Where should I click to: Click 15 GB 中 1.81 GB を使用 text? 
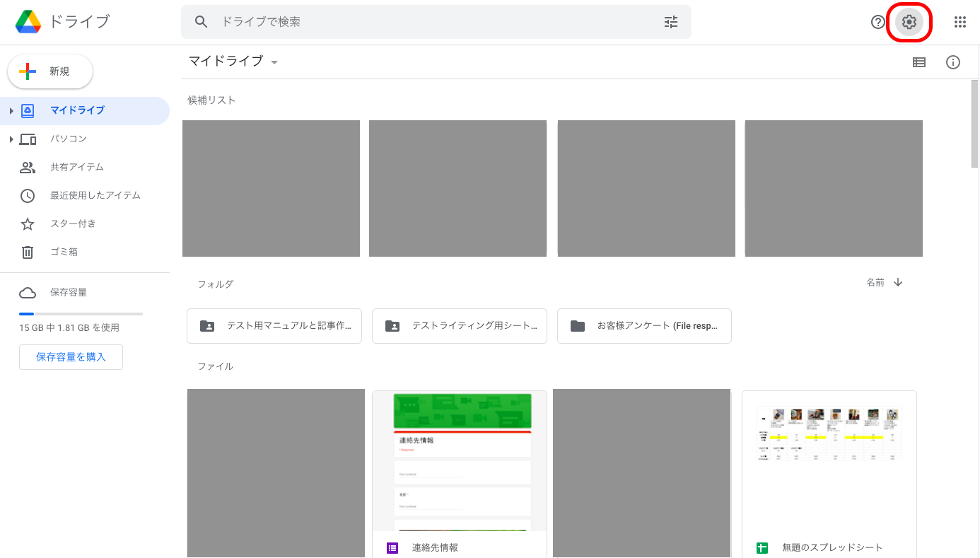tap(69, 328)
